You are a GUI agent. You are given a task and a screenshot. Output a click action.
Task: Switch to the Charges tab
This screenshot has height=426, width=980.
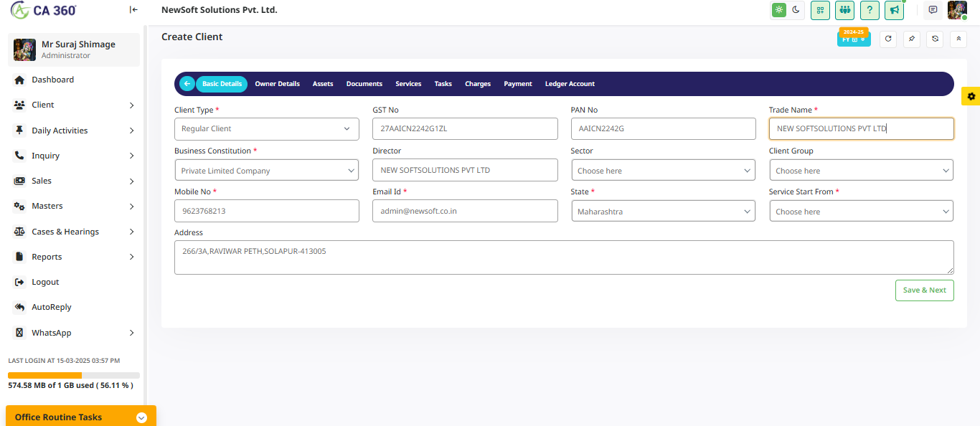pyautogui.click(x=478, y=84)
